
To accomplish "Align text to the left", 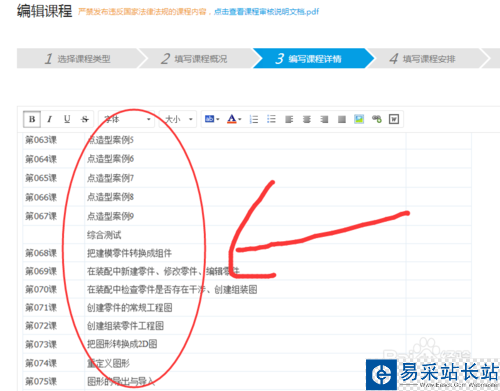I will (289, 119).
